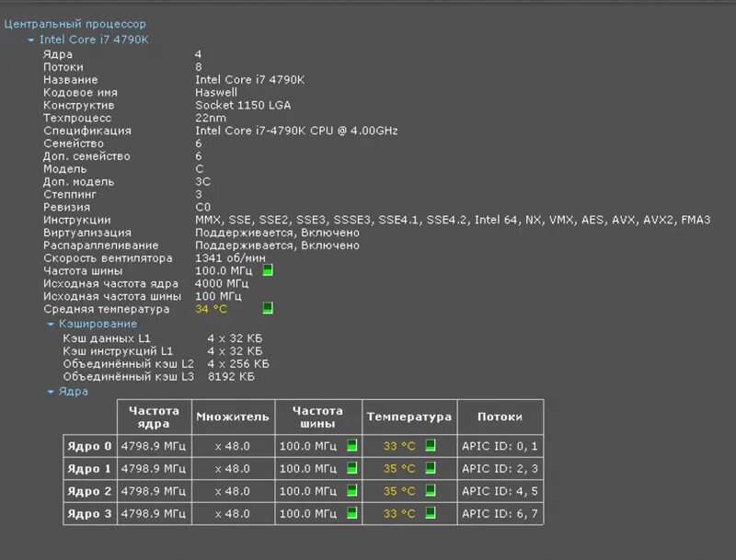This screenshot has width=736, height=560.
Task: Show Ядро 0 temperature graph icon
Action: coord(431,445)
